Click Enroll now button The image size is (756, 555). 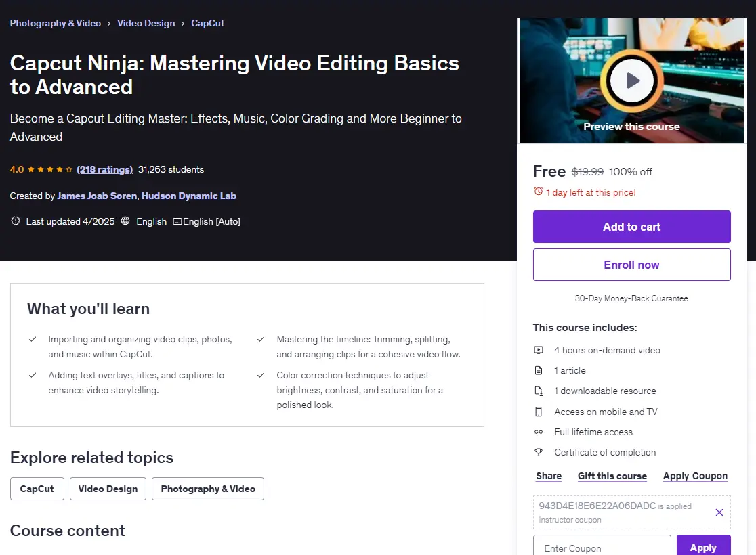point(631,265)
